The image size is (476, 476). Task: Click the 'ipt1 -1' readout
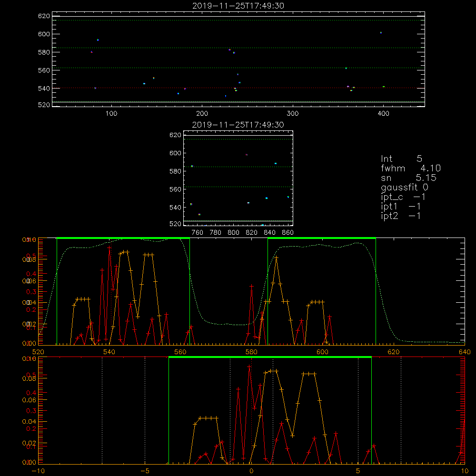[400, 207]
